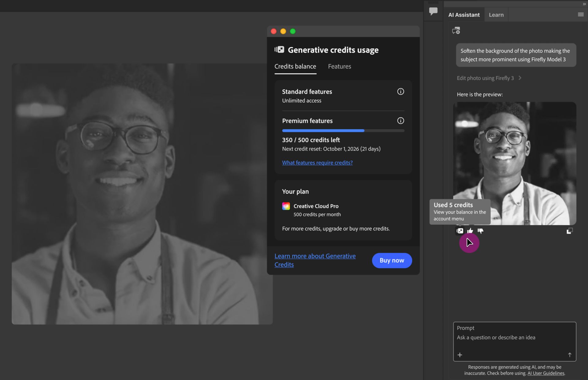Click the preview thumbnail in AI Assistant

pyautogui.click(x=514, y=163)
